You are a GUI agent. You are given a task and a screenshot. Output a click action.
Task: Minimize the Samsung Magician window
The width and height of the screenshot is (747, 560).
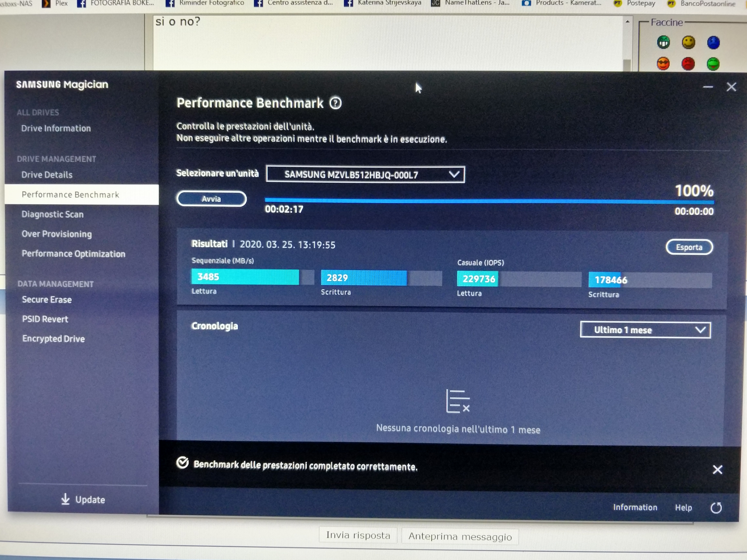tap(708, 87)
